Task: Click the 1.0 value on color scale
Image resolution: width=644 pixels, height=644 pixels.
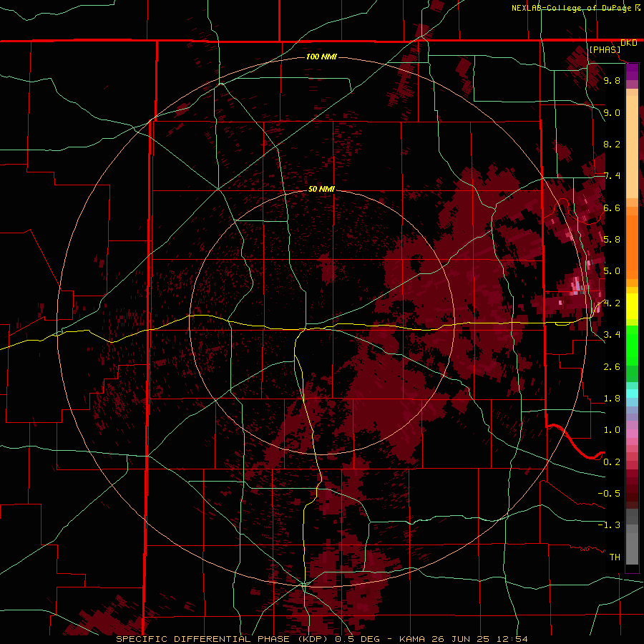Action: 612,430
